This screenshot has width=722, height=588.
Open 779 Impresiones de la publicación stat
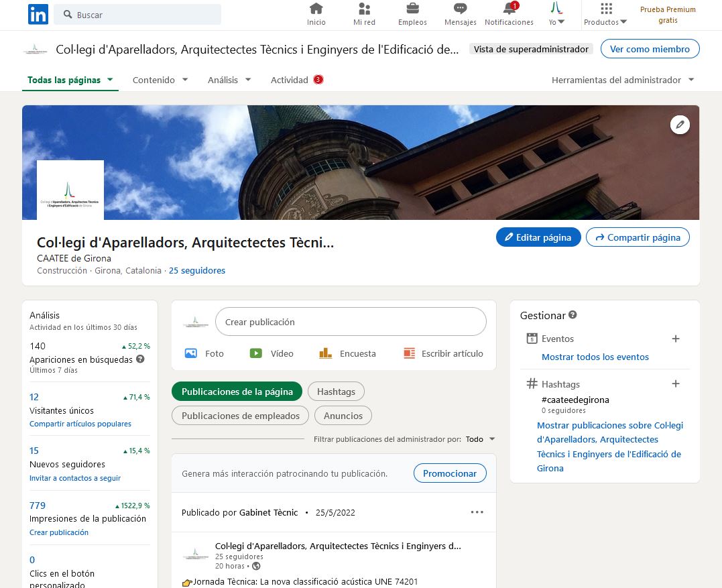[38, 506]
